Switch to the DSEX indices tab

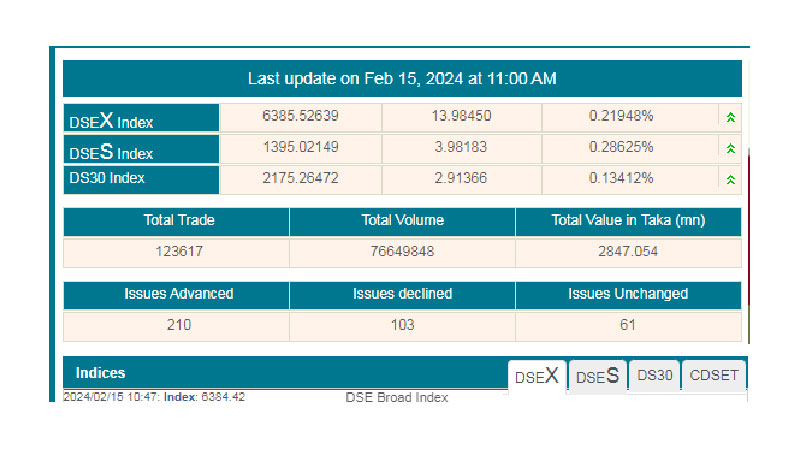click(537, 377)
